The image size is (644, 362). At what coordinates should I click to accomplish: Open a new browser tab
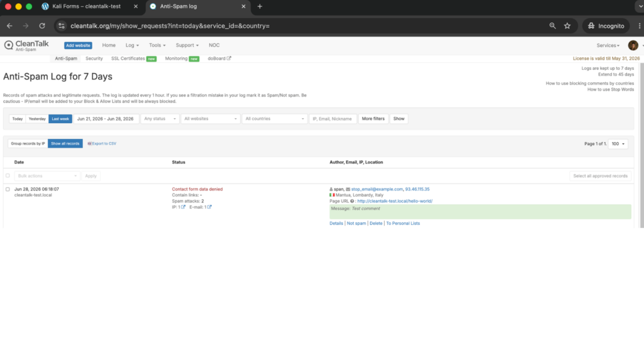pyautogui.click(x=260, y=6)
